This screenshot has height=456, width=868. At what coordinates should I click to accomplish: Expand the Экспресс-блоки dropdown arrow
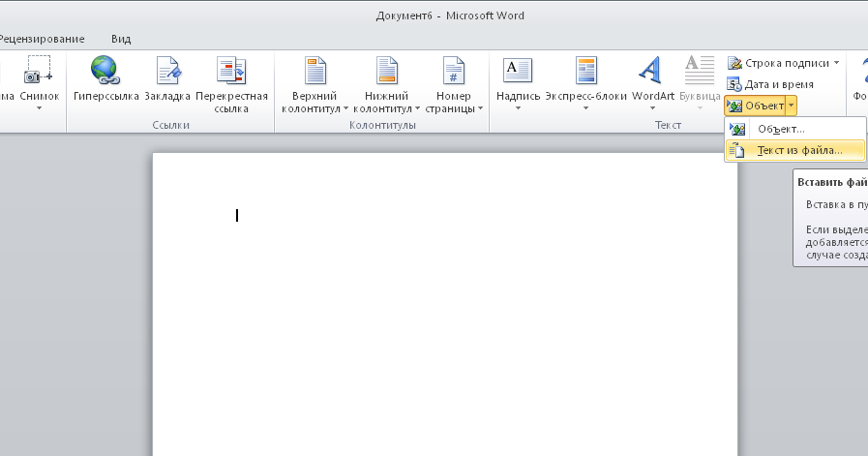(x=585, y=108)
